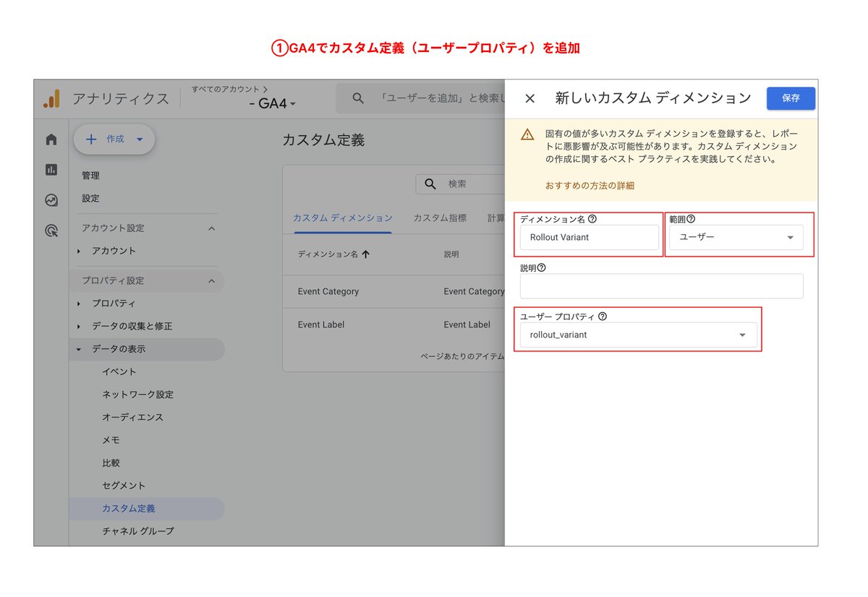Image resolution: width=868 pixels, height=597 pixels.
Task: Open チャネル グループ in sidebar
Action: 138,531
